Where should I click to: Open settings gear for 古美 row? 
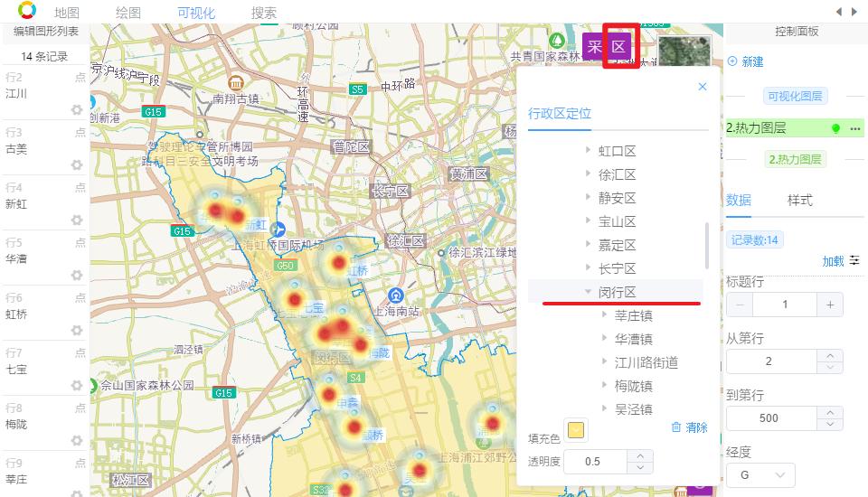click(x=77, y=164)
